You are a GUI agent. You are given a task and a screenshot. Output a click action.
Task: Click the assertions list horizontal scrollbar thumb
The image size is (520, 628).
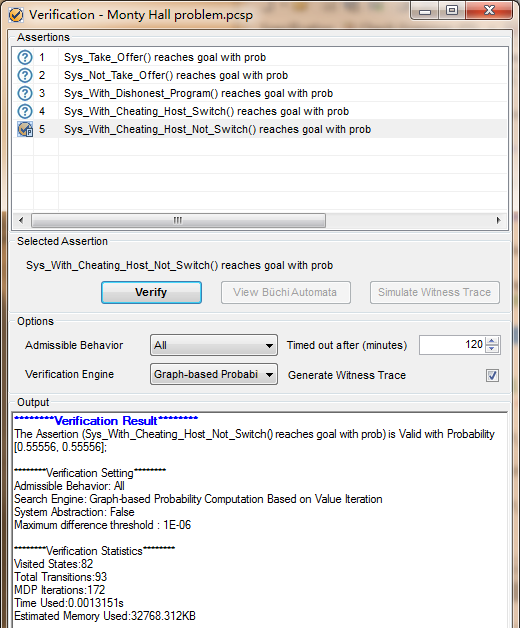click(178, 220)
